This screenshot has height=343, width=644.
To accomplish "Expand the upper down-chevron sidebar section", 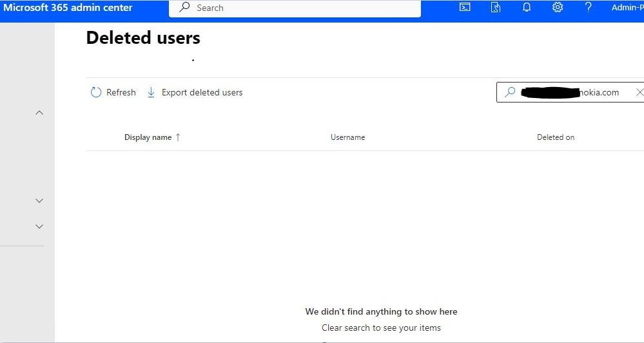I will point(39,201).
